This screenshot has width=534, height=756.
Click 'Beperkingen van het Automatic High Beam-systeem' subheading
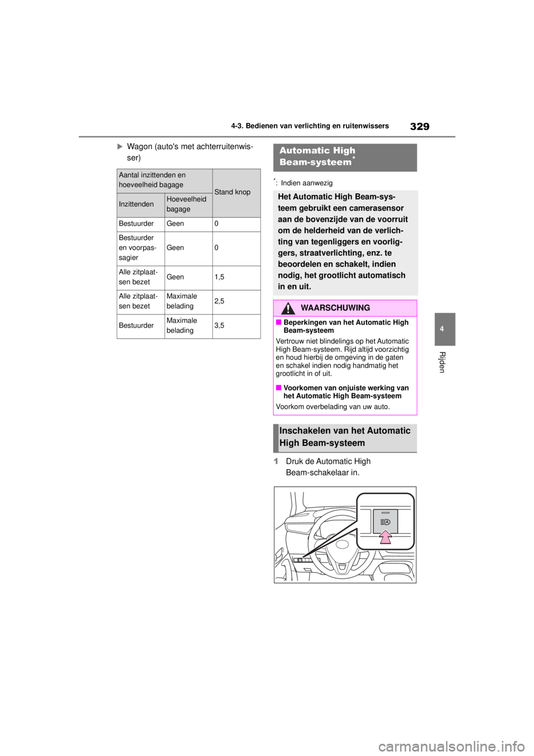tap(346, 326)
